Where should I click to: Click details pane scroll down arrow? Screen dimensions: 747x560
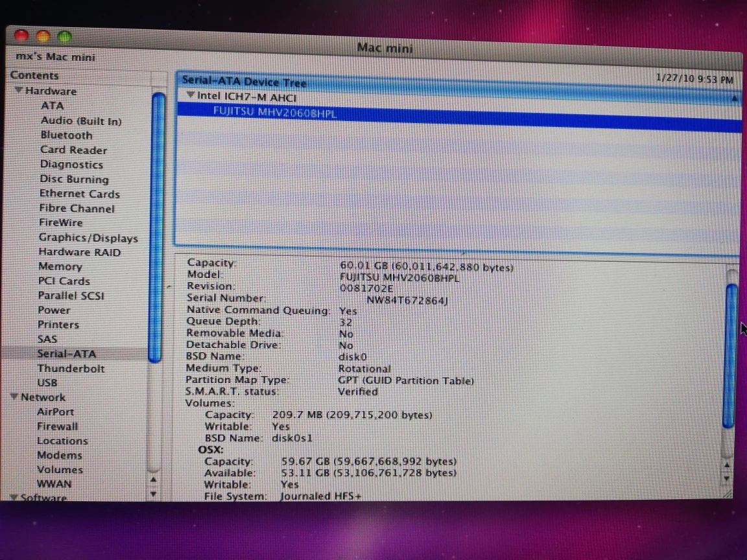(x=726, y=478)
